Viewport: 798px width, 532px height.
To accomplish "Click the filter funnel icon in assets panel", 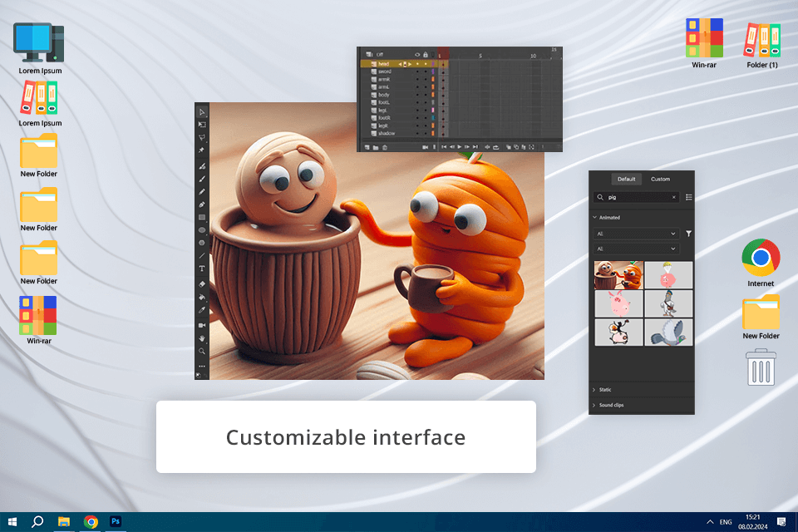I will (688, 234).
